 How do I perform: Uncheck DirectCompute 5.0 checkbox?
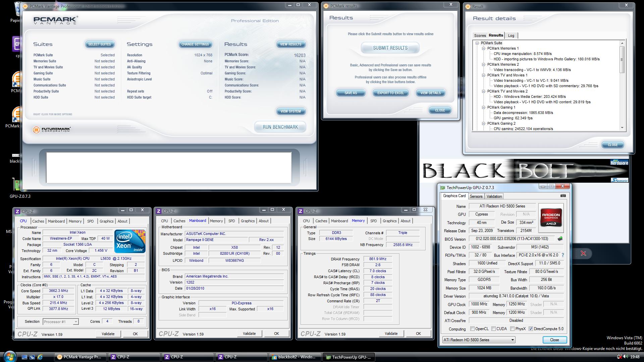coord(531,329)
